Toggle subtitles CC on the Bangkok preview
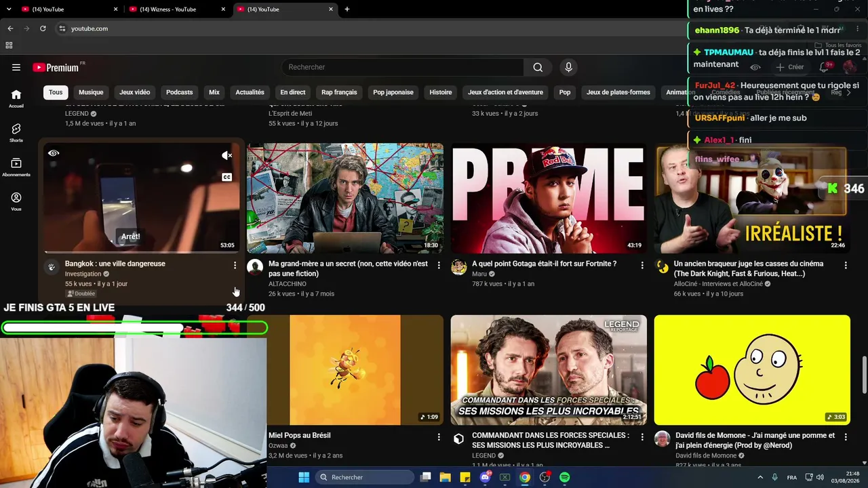 point(227,178)
